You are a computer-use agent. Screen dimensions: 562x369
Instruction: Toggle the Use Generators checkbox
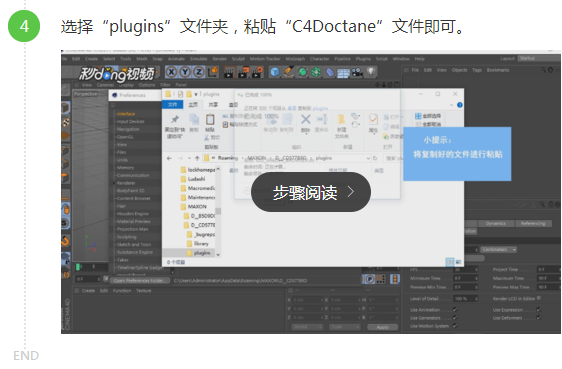click(x=455, y=317)
